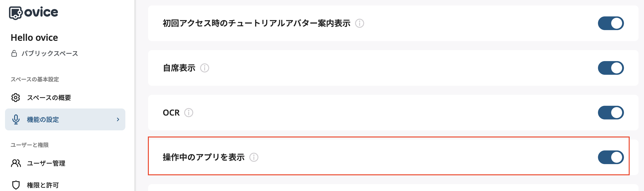Image resolution: width=644 pixels, height=191 pixels.
Task: Open ユーザー管理 settings
Action: pyautogui.click(x=46, y=164)
